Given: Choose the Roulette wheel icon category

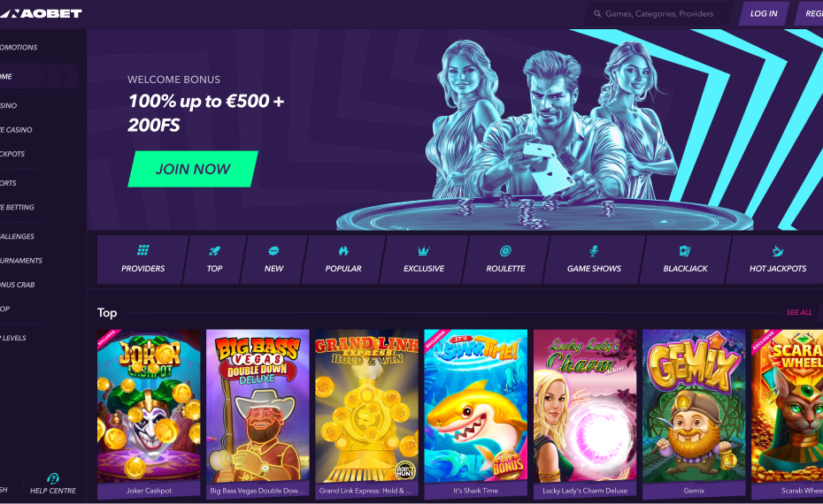Looking at the screenshot, I should (x=505, y=260).
